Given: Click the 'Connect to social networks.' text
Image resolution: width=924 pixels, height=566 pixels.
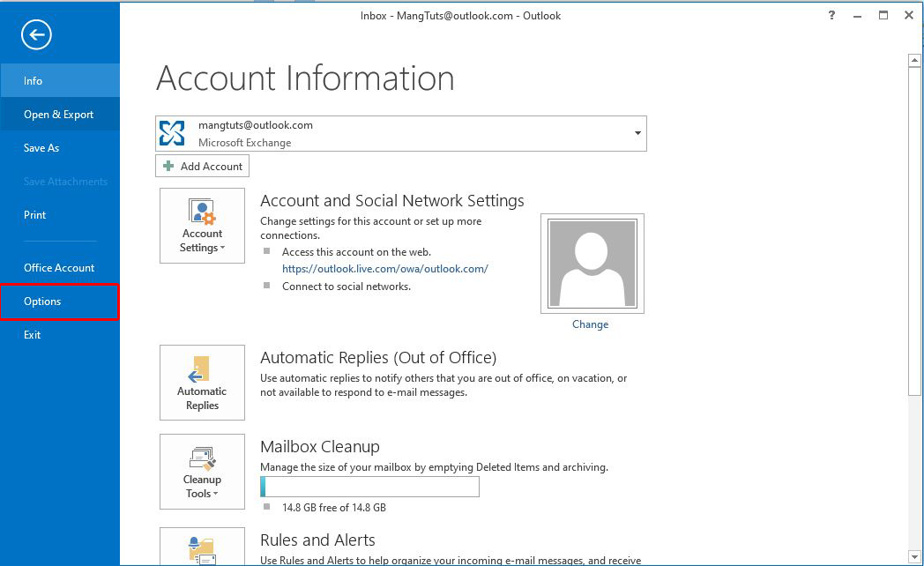Looking at the screenshot, I should click(346, 287).
